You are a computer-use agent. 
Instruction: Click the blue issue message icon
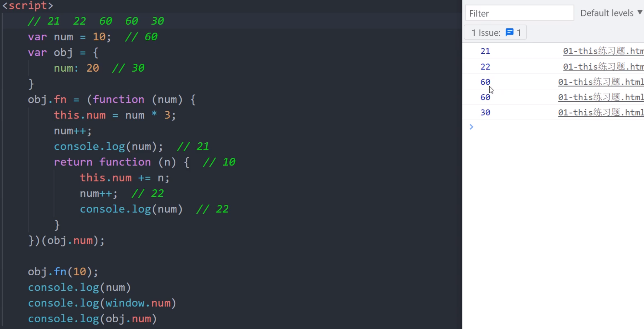[x=509, y=32]
